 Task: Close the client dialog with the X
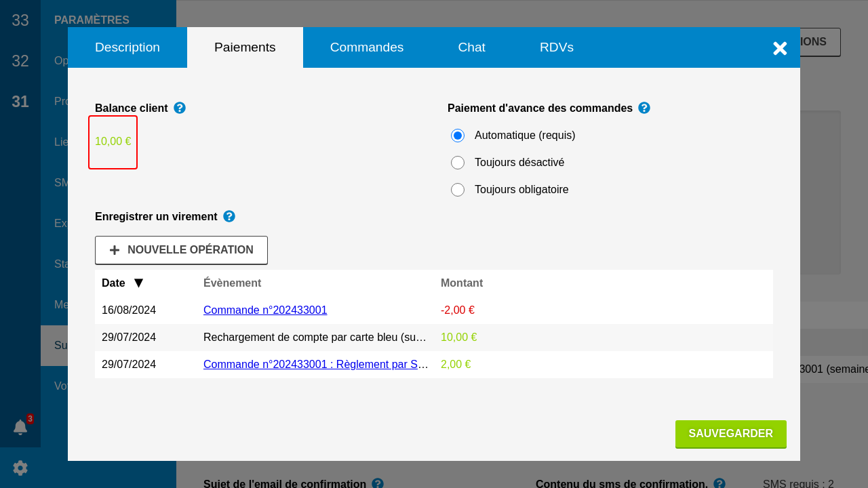(780, 48)
